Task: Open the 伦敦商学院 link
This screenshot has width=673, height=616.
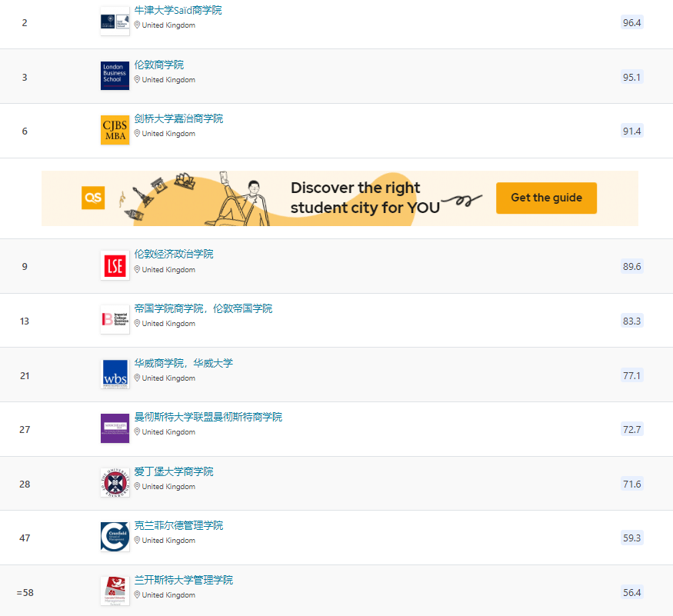Action: click(x=159, y=65)
